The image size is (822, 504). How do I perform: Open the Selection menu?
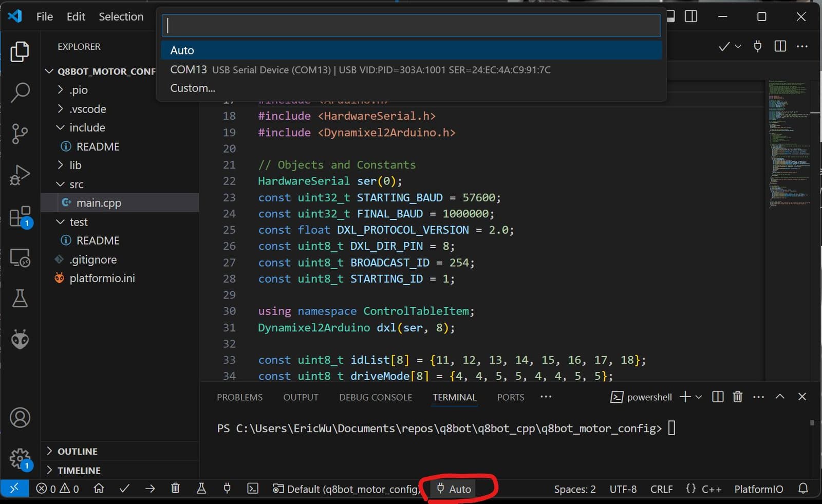(121, 16)
